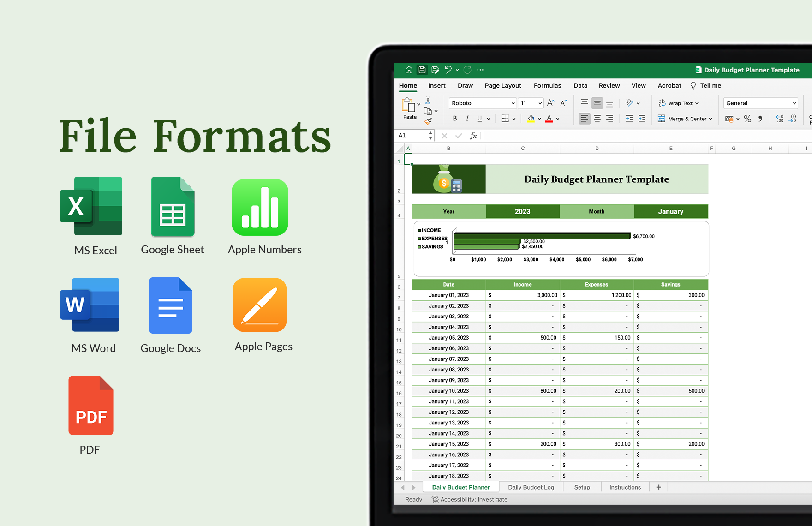
Task: Cut selection with scissors icon
Action: coord(428,100)
